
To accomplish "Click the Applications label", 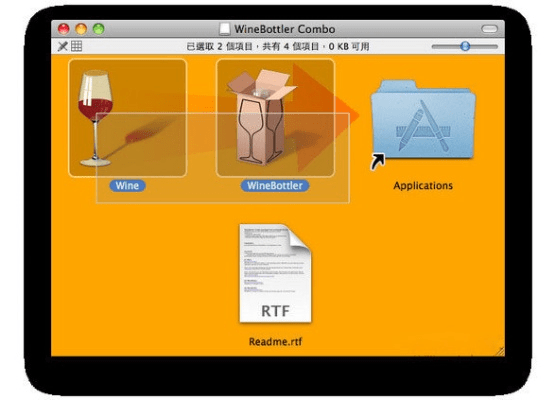I will coord(423,185).
